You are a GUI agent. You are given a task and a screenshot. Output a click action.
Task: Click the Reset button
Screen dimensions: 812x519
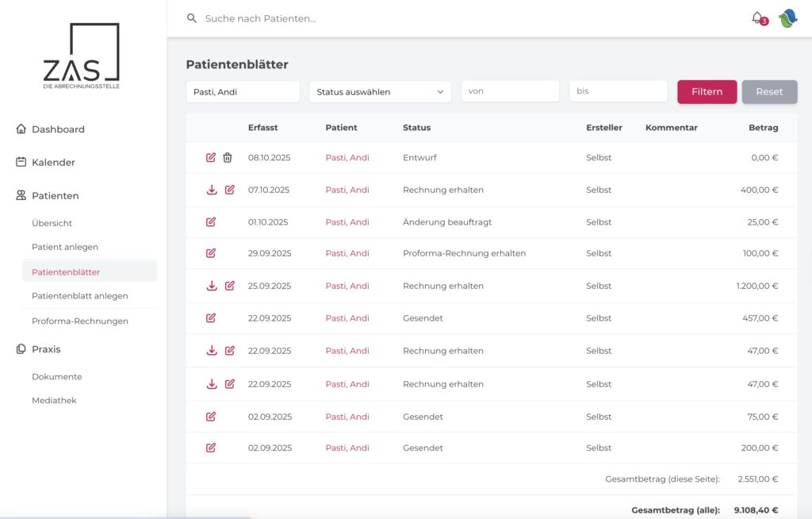tap(768, 92)
